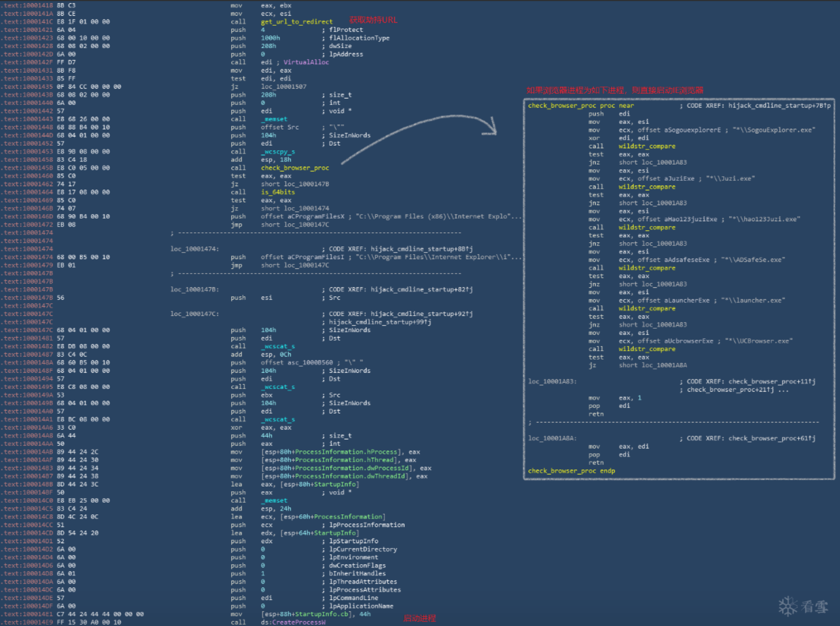Click the Kanxue snowflake logo watermark
Image resolution: width=840 pixels, height=626 pixels.
coord(788,607)
